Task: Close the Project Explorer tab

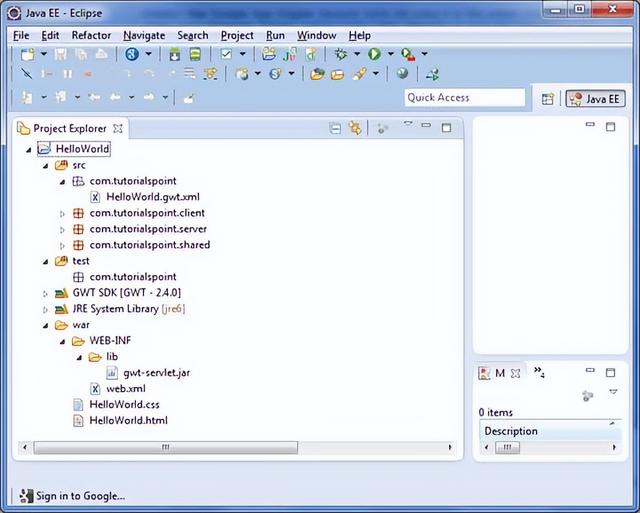Action: [x=118, y=129]
